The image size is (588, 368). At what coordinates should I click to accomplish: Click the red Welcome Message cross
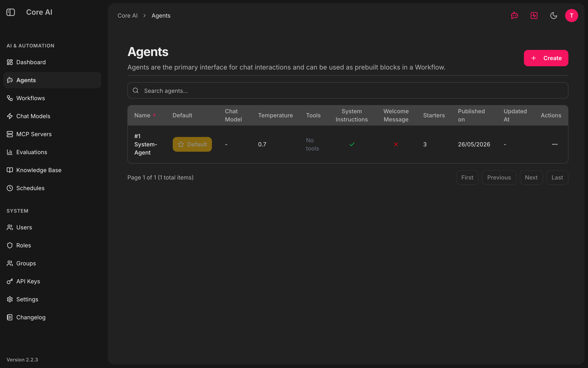[396, 144]
